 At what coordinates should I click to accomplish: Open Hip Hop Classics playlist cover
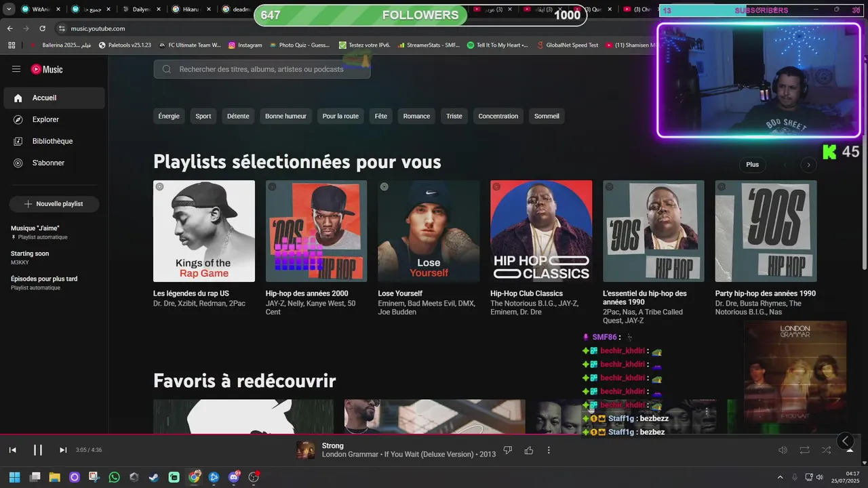coord(541,231)
